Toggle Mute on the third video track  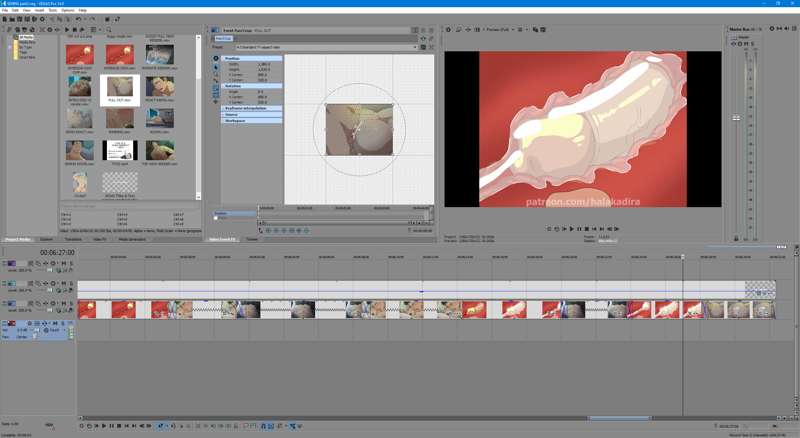[x=64, y=303]
